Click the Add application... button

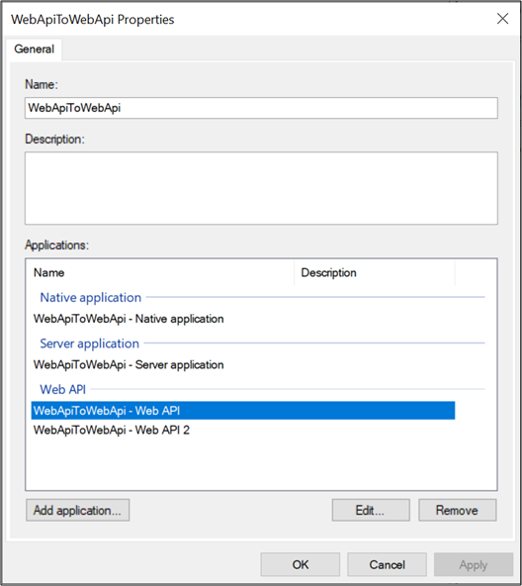click(78, 510)
